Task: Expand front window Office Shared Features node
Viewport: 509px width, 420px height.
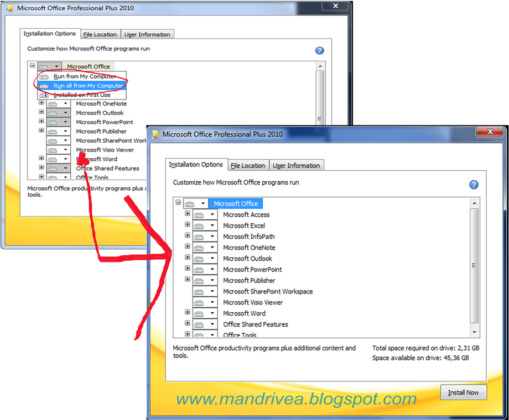Action: pyautogui.click(x=188, y=323)
